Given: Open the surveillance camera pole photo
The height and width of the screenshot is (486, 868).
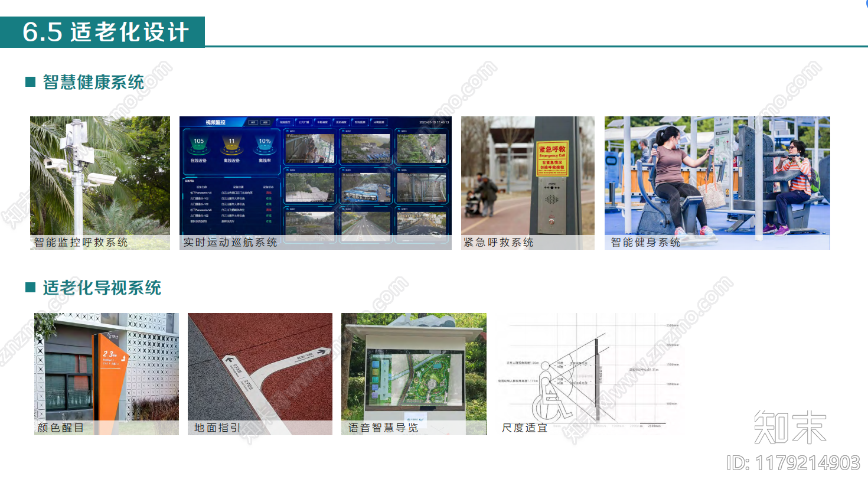Looking at the screenshot, I should pos(100,182).
